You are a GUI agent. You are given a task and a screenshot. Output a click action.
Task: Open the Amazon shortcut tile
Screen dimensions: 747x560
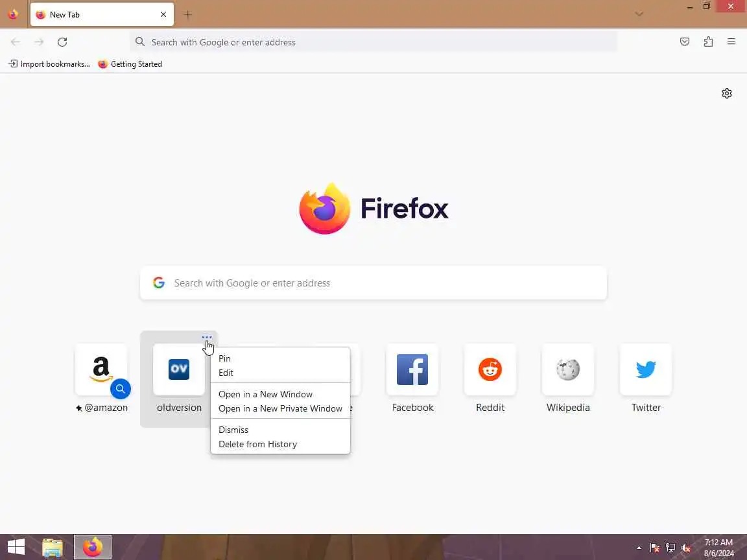pos(101,369)
